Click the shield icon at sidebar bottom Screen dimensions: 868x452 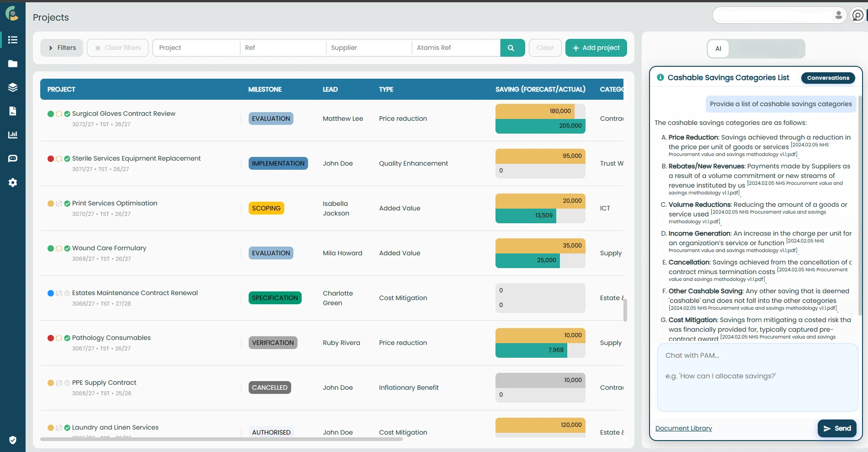pos(13,440)
